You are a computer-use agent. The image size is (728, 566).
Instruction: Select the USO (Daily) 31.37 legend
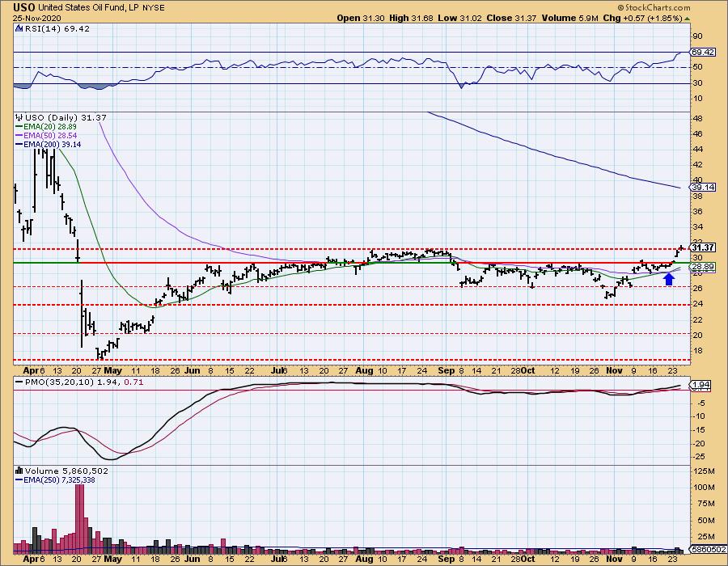tap(66, 118)
